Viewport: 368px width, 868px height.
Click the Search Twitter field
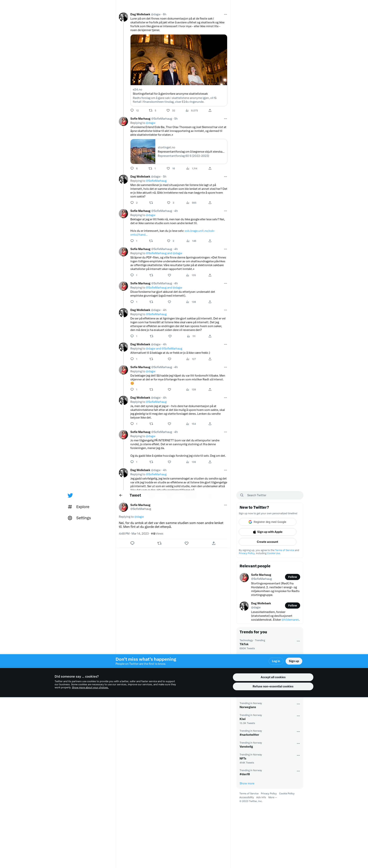click(x=270, y=495)
